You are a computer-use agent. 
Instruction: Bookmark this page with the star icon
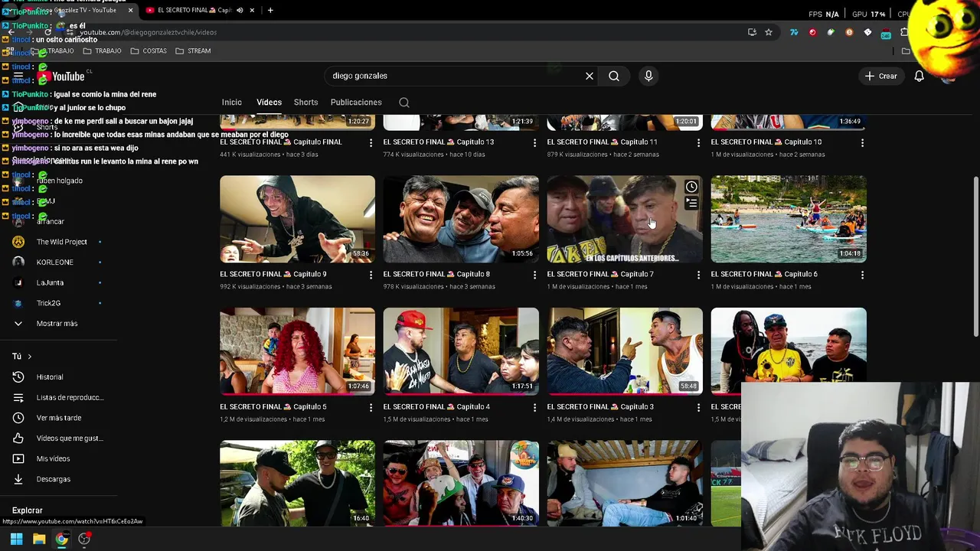769,32
